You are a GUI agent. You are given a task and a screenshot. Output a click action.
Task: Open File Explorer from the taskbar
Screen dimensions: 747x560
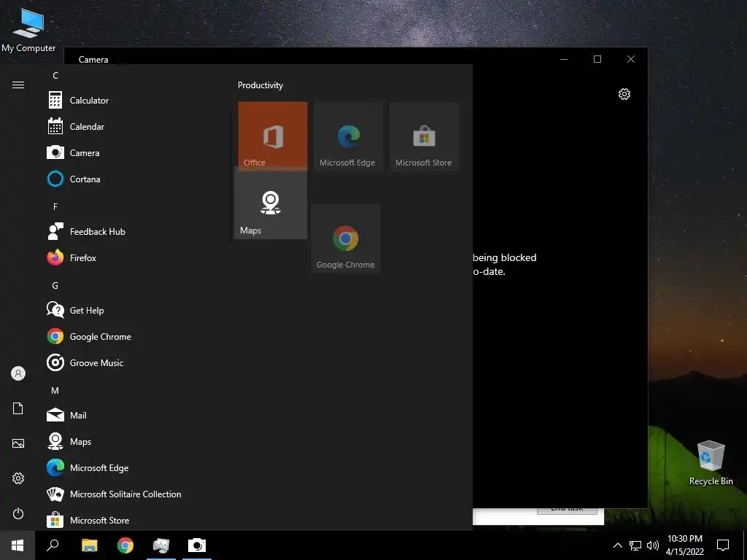tap(89, 545)
